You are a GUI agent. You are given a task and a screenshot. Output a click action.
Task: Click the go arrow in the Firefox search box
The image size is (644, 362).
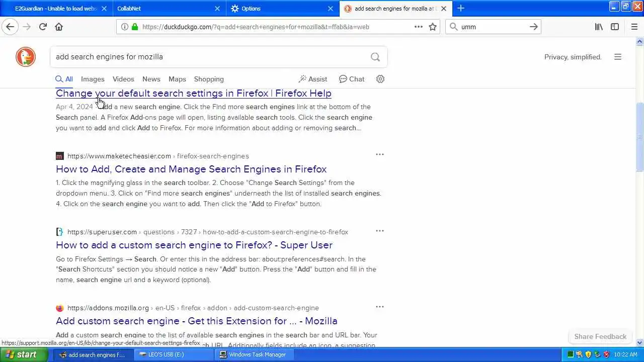pyautogui.click(x=534, y=27)
